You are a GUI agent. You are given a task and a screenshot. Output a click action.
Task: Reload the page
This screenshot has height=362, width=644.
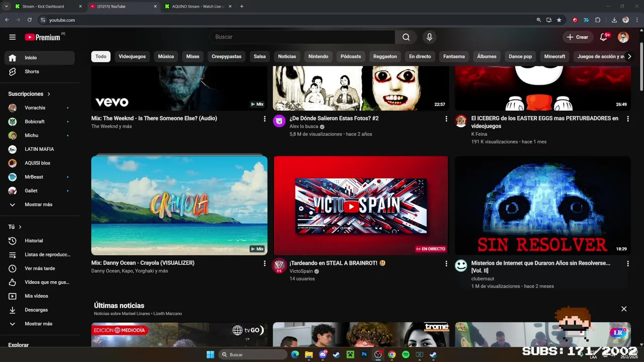(x=30, y=20)
